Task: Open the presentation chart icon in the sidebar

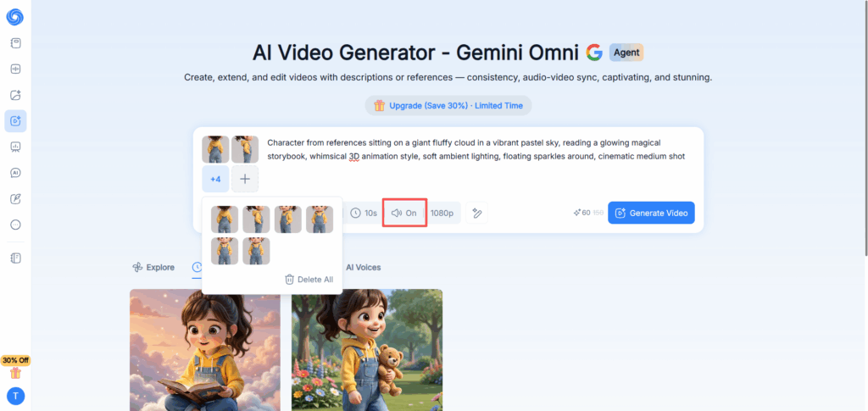Action: [x=15, y=147]
